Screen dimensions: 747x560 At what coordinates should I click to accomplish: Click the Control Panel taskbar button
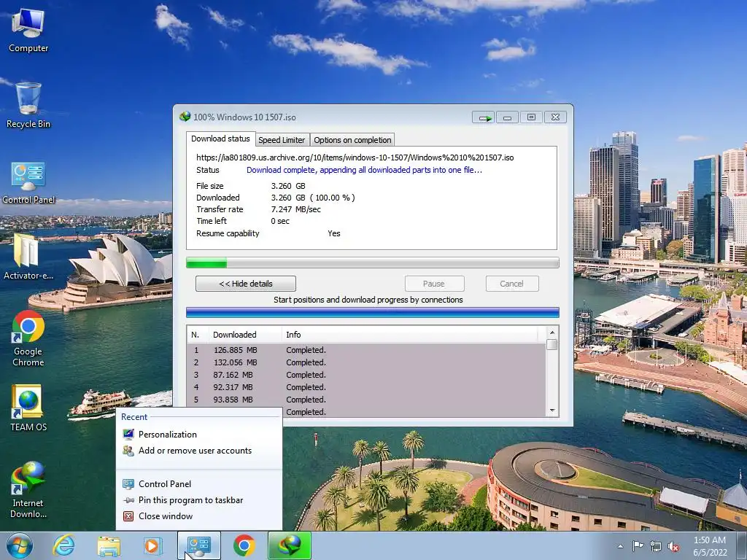pyautogui.click(x=198, y=545)
